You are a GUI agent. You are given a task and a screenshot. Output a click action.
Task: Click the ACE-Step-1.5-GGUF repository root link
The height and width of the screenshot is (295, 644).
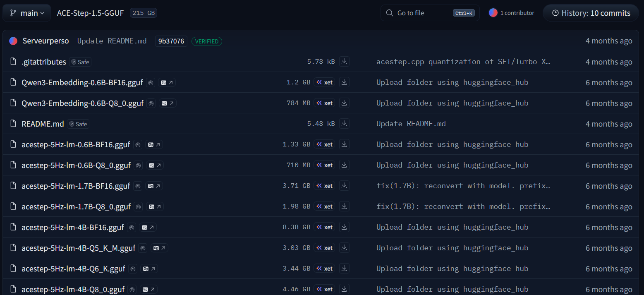point(90,13)
